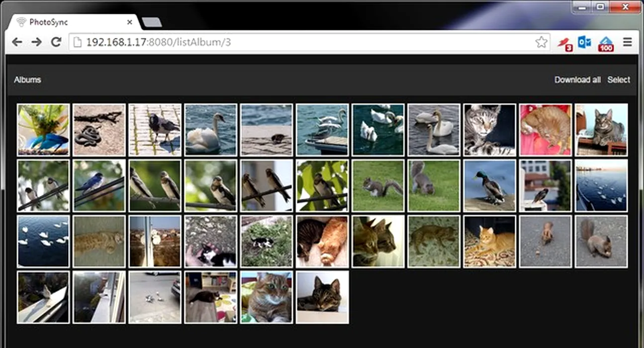Screen dimensions: 644x348
Task: Open the blue betta fish photo
Action: pos(43,130)
